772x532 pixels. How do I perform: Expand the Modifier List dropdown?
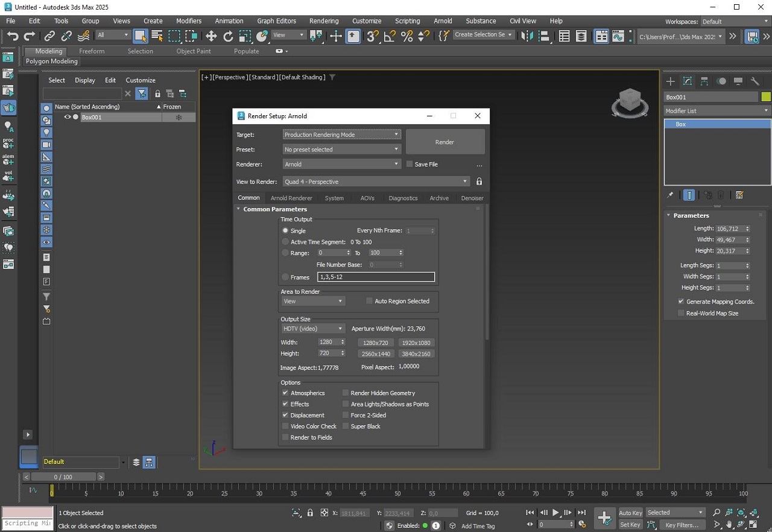coord(717,111)
